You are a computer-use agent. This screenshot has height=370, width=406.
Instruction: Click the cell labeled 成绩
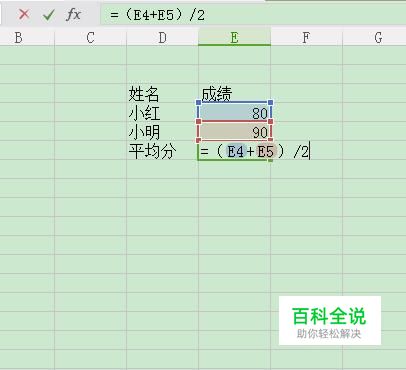pyautogui.click(x=234, y=93)
